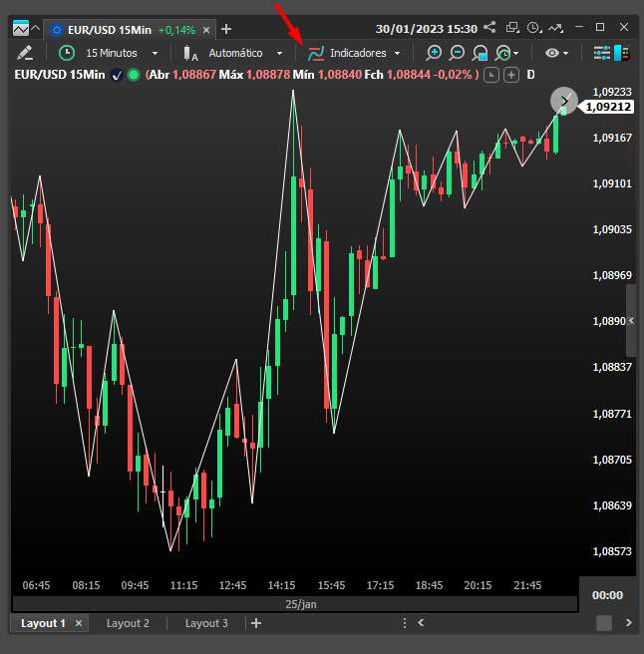Viewport: 644px width, 654px height.
Task: Click the share icon in title bar
Action: 489,27
